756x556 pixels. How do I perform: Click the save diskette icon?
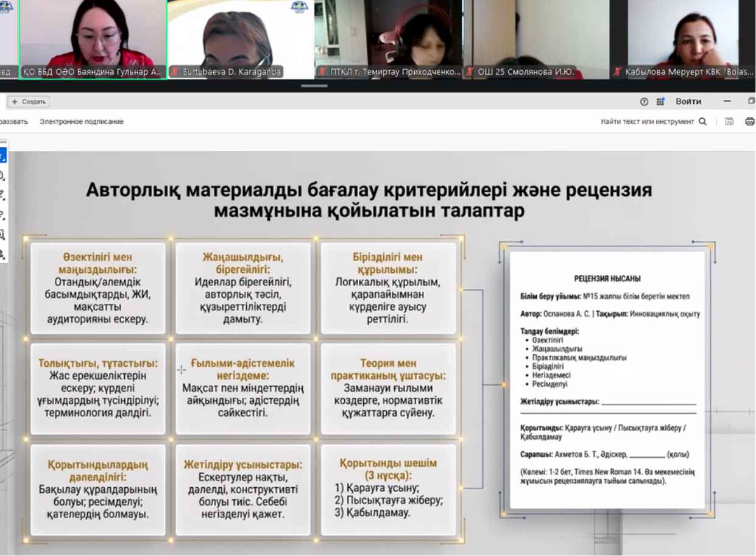729,122
